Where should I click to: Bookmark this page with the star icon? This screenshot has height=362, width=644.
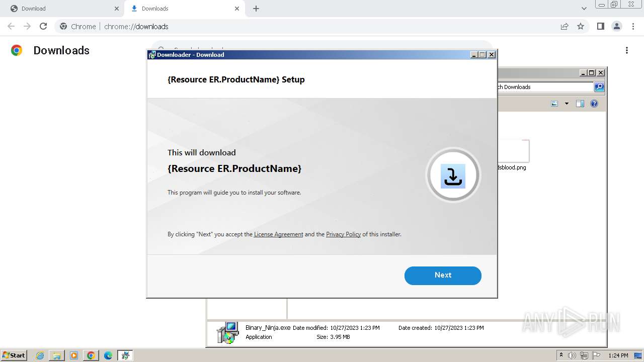[581, 26]
